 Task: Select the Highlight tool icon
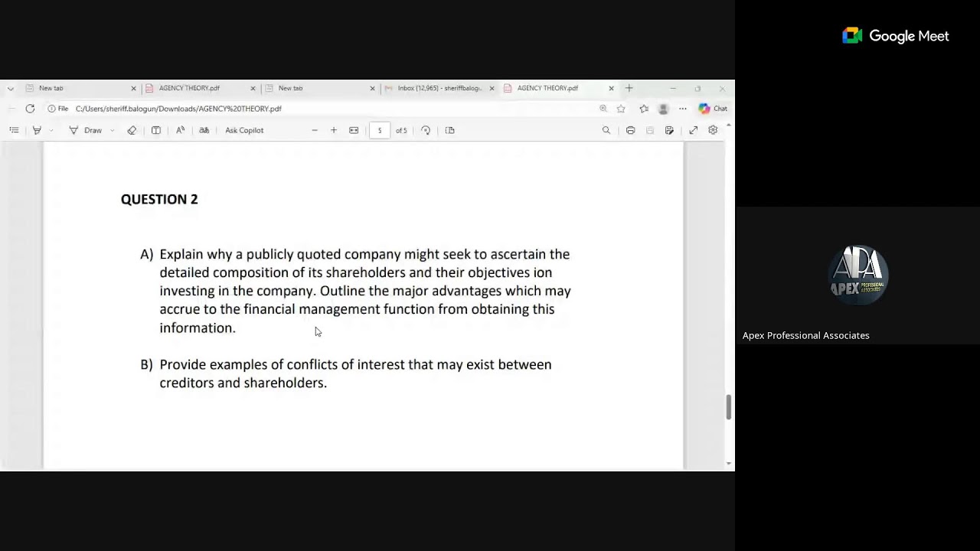coord(37,130)
